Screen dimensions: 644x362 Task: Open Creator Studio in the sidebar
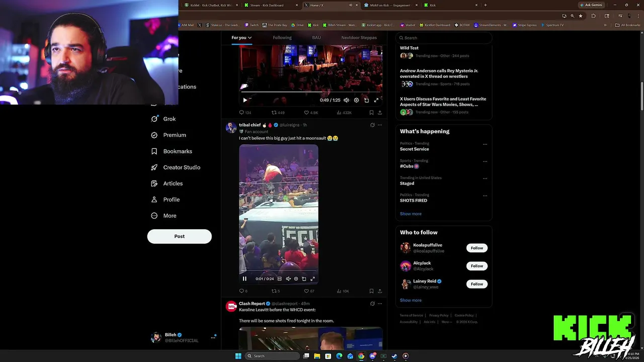point(176,167)
